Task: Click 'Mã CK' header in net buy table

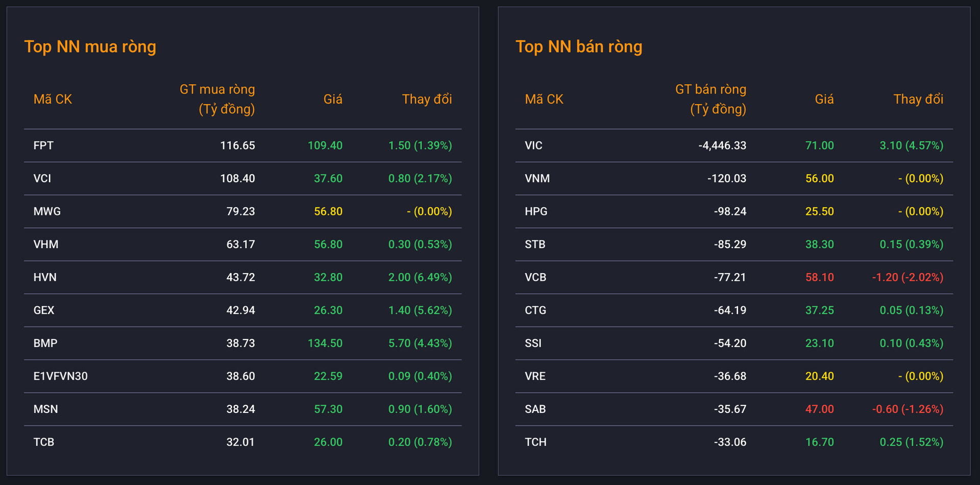Action: tap(53, 99)
